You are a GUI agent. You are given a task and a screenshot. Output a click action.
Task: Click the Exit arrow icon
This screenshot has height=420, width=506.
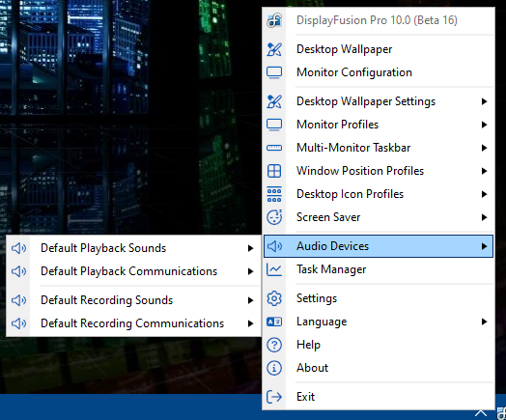(274, 397)
